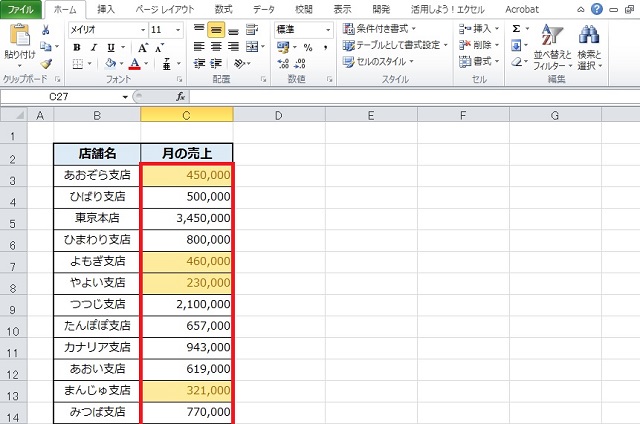Open the Format (書式) dropdown
This screenshot has height=424, width=640.
pyautogui.click(x=497, y=61)
